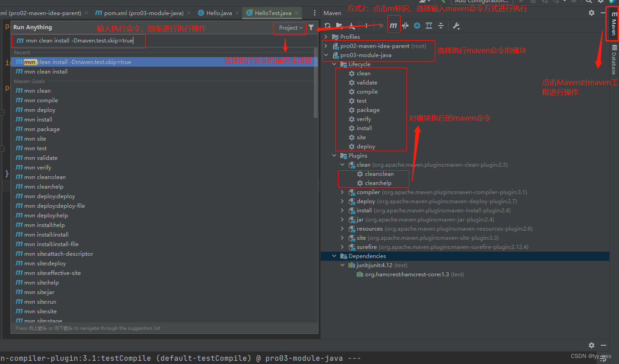Open the Database side tool window tab
This screenshot has height=364, width=619.
pyautogui.click(x=614, y=60)
